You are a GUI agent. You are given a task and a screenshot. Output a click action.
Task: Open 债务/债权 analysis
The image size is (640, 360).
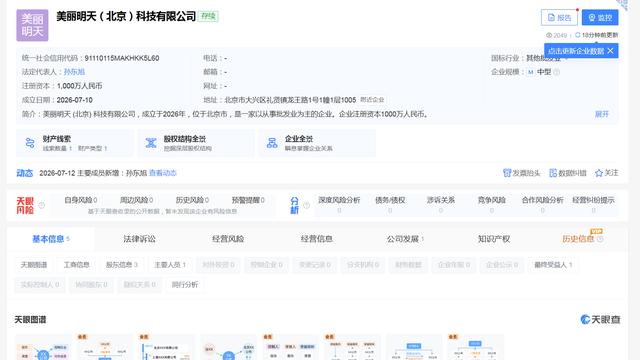point(390,204)
